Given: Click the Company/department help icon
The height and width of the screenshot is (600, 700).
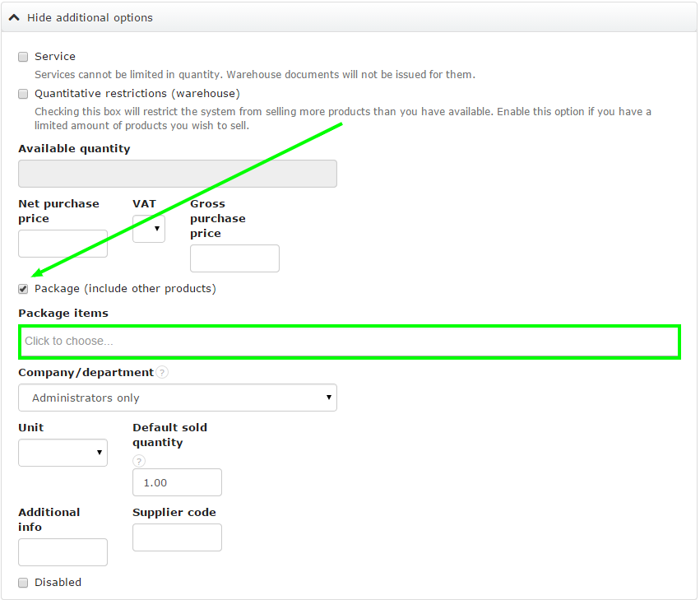Looking at the screenshot, I should [x=163, y=373].
